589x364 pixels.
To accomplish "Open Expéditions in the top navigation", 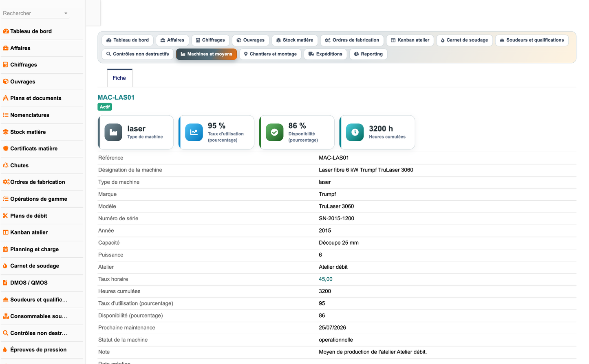I will [325, 54].
